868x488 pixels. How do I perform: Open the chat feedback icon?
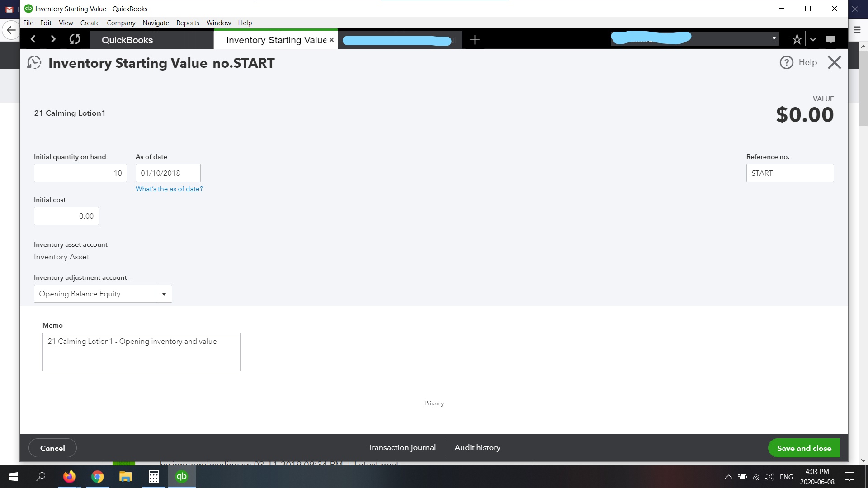pyautogui.click(x=830, y=39)
